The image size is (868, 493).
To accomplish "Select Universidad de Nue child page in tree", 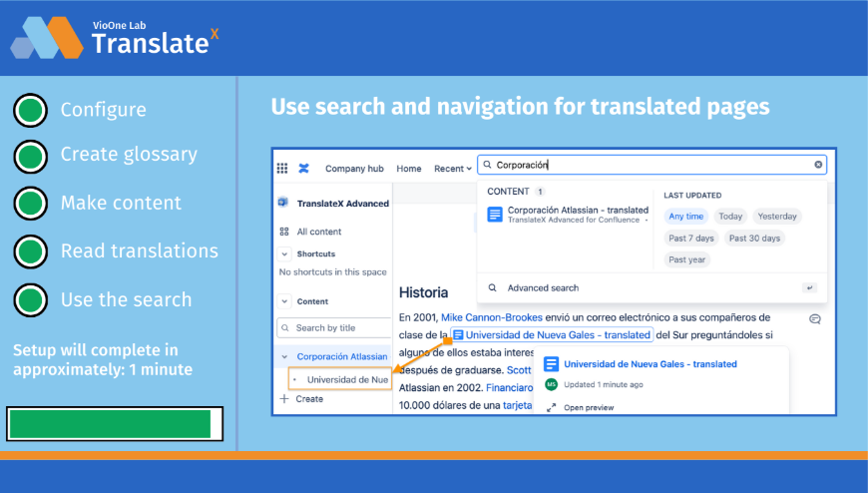I will (340, 379).
